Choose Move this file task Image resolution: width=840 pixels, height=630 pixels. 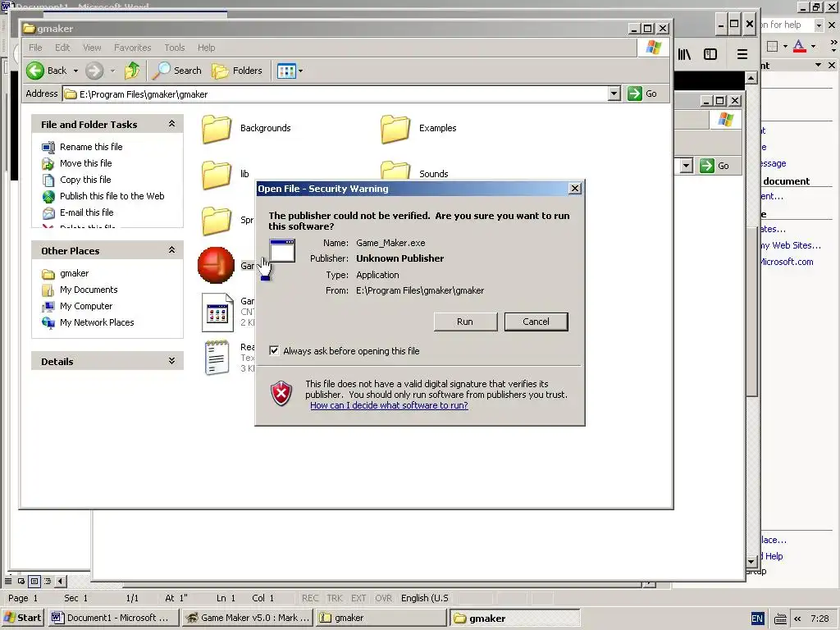[85, 163]
